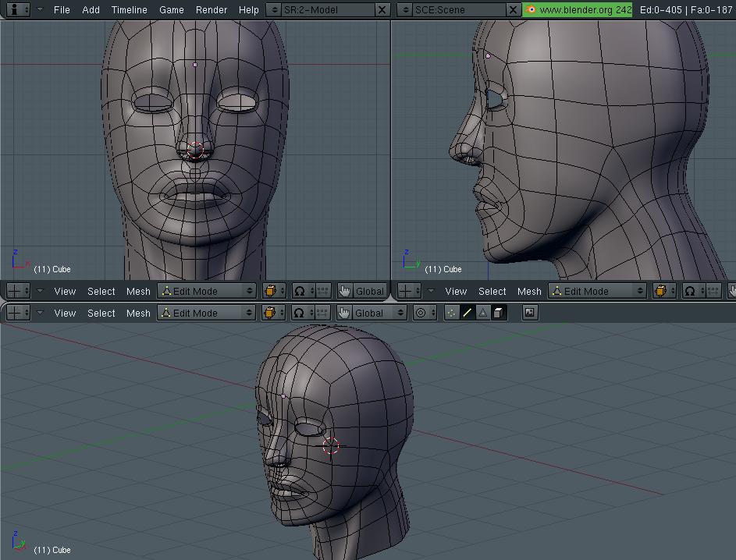Click the proportional edit circle icon
Viewport: 736px width, 560px height.
coord(421,313)
